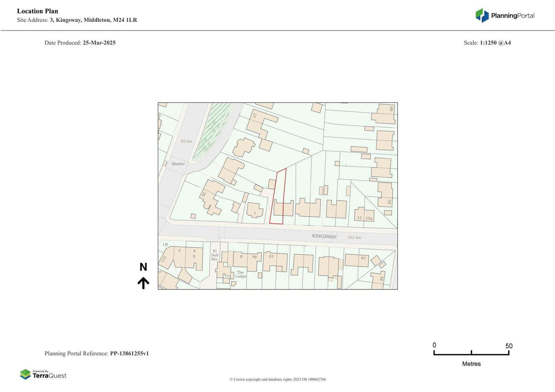Click the TerraQuest layered logo icon

[x=25, y=374]
